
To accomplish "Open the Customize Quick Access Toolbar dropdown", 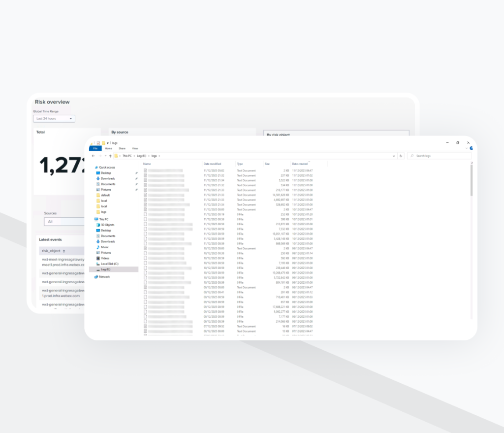I will click(x=108, y=143).
